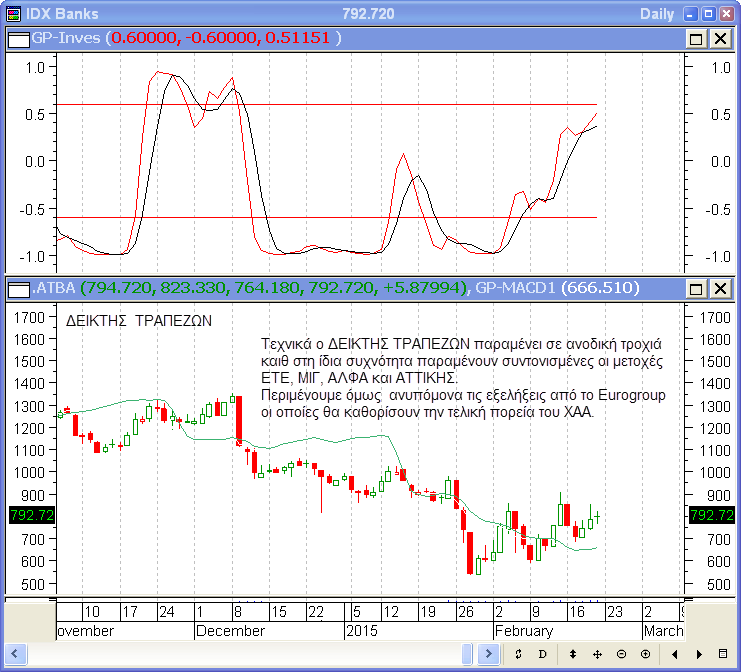Click the empty horizontal scrollbar track
741x672 pixels.
click(244, 654)
